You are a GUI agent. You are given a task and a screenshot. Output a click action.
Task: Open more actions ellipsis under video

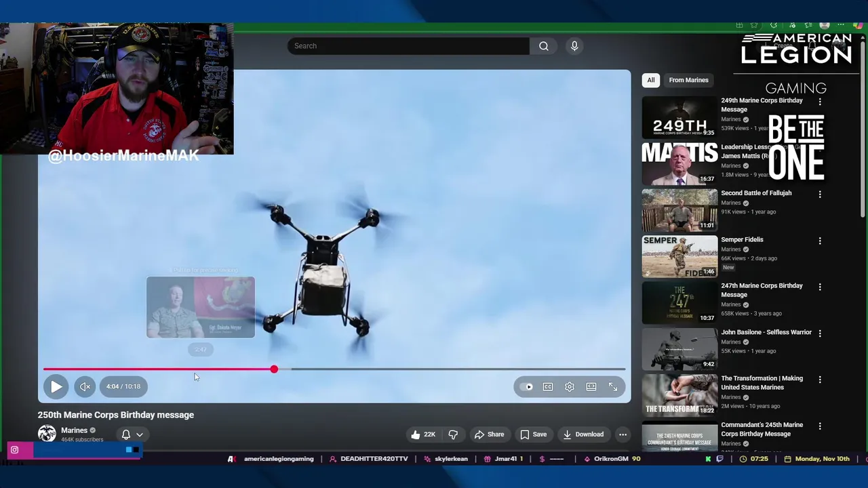(623, 434)
